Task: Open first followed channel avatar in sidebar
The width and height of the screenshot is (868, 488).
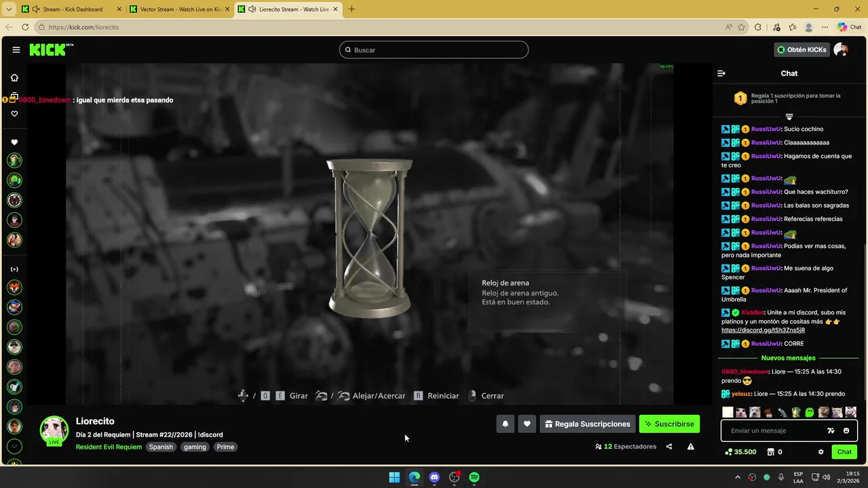Action: click(x=14, y=161)
